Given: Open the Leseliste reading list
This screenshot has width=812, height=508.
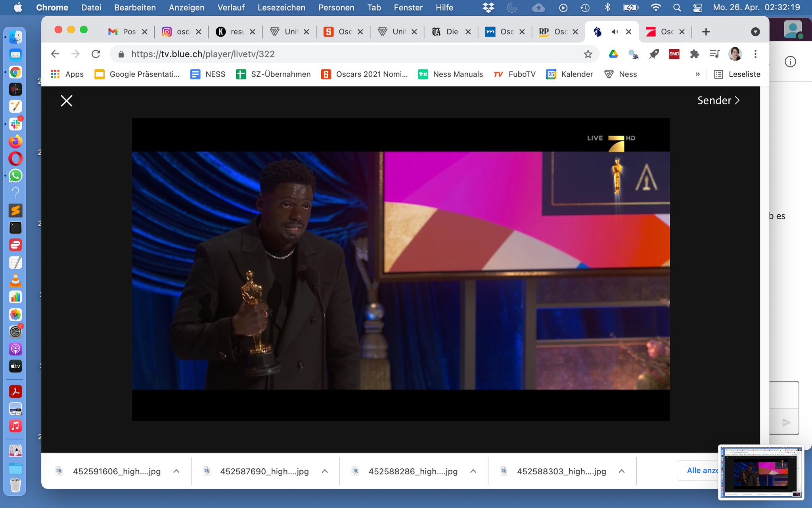Looking at the screenshot, I should (737, 74).
